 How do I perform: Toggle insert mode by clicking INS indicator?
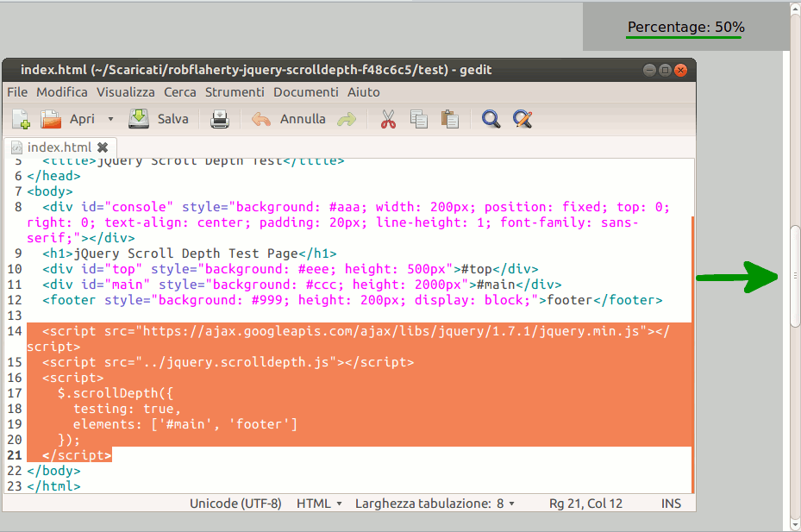[x=671, y=503]
